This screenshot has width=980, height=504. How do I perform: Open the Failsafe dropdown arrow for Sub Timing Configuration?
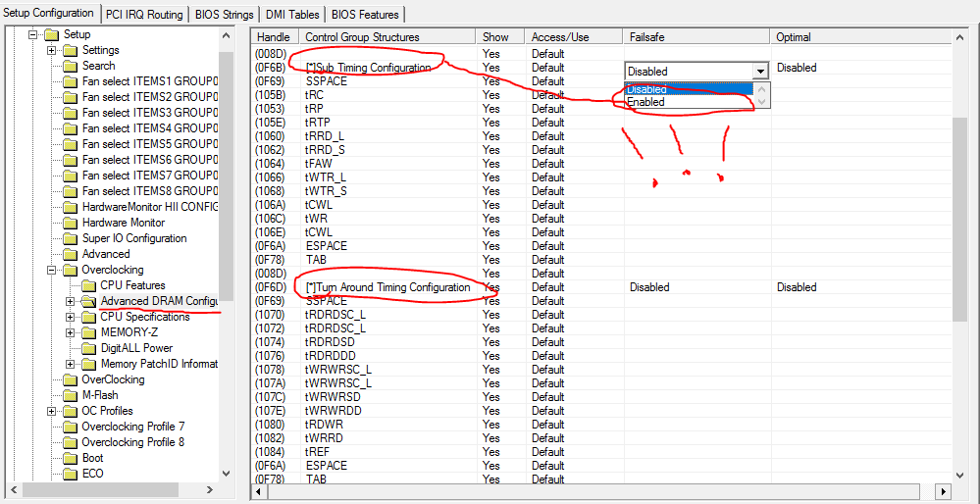tap(760, 72)
